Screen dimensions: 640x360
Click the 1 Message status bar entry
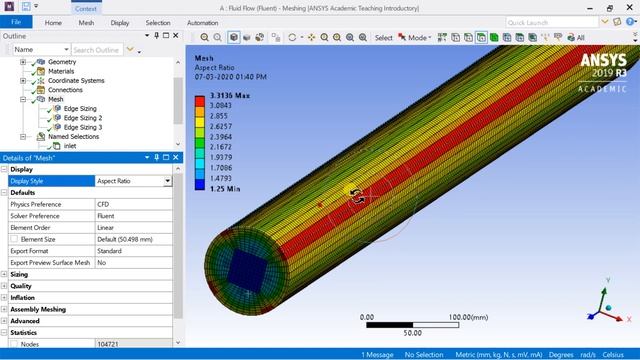pyautogui.click(x=377, y=355)
